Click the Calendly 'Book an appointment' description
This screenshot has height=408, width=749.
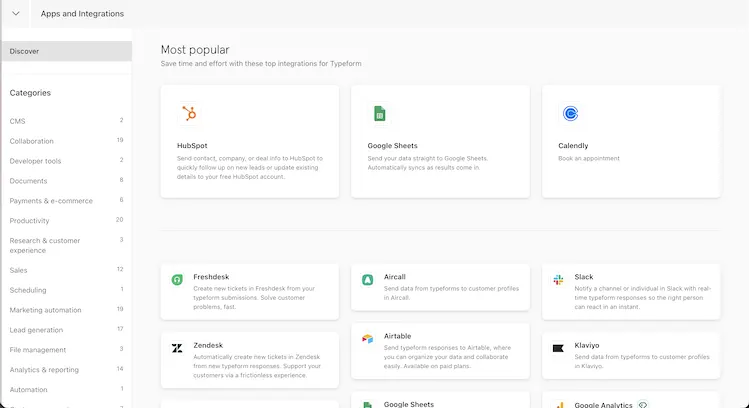[588, 158]
